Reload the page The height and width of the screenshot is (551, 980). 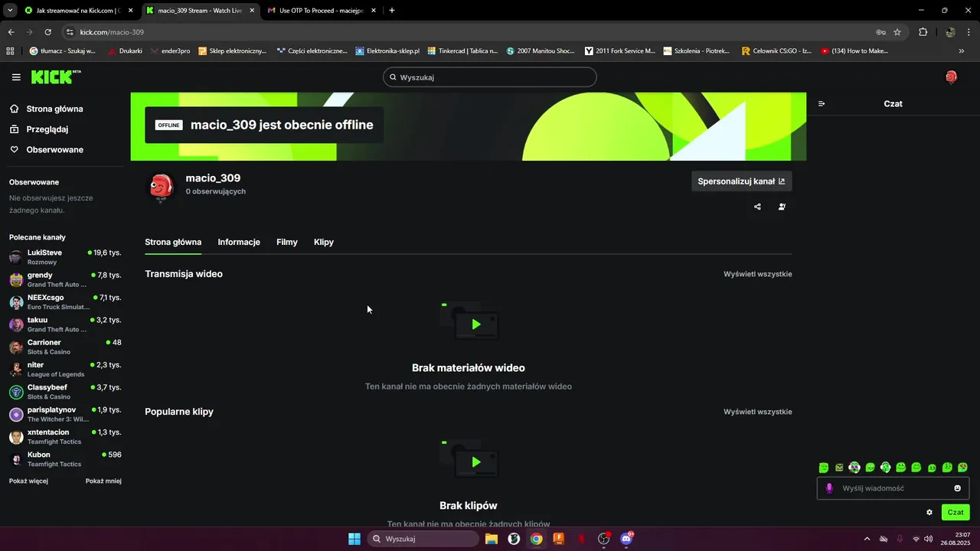tap(47, 32)
